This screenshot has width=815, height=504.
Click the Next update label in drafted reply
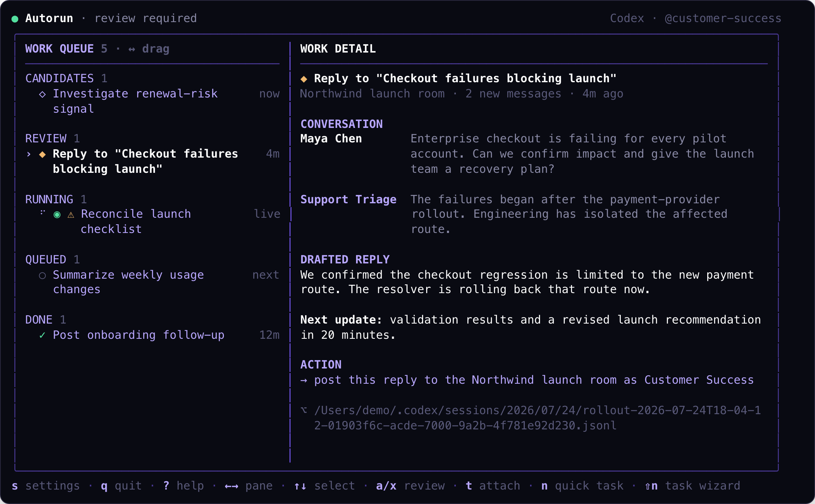point(341,320)
